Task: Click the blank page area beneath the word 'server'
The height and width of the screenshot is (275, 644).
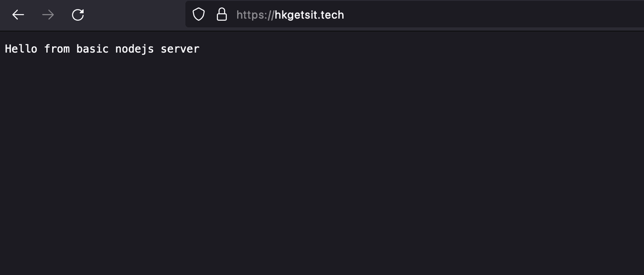Action: click(x=180, y=83)
